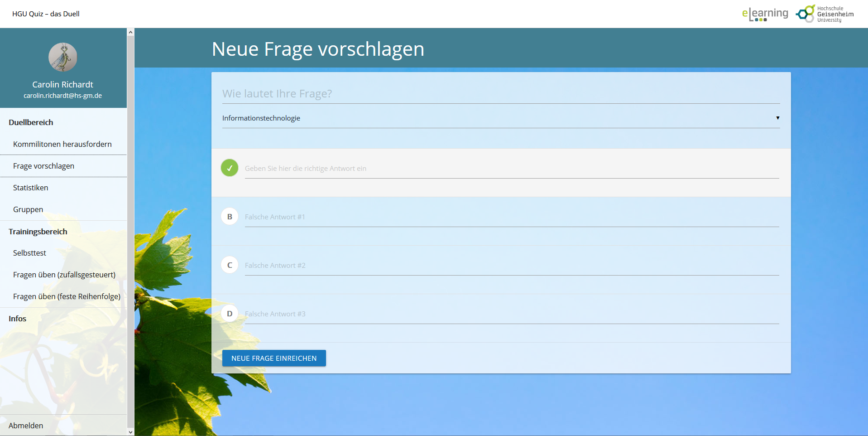Start the Selbsttest from sidebar

click(x=30, y=253)
